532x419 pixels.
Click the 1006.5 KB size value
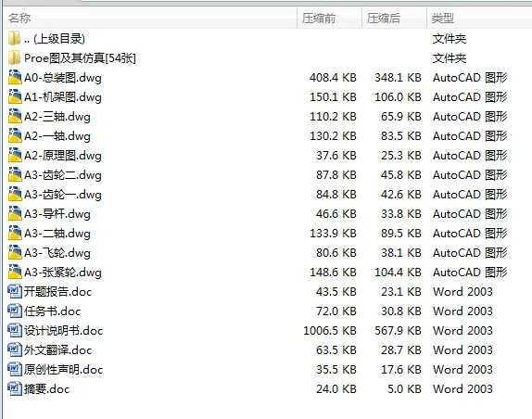(x=330, y=330)
